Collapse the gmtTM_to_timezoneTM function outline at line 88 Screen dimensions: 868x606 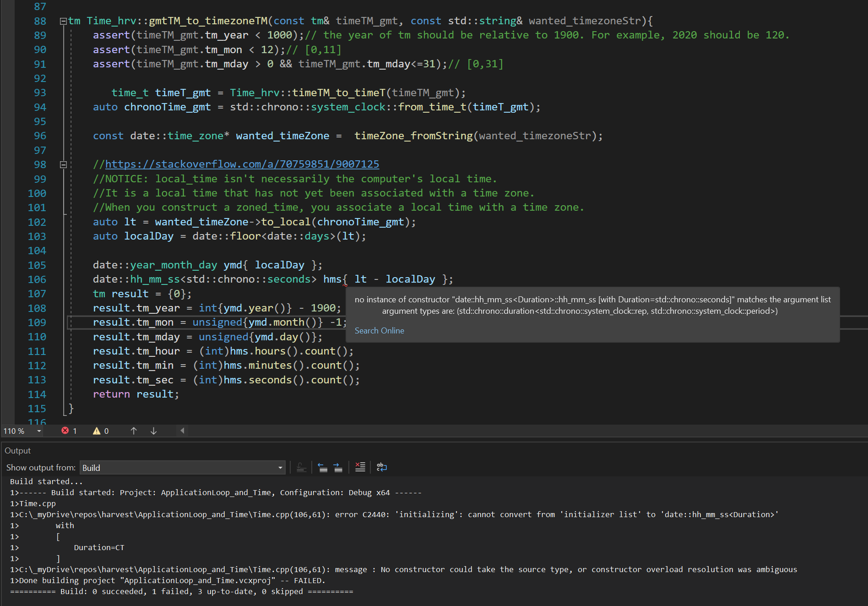[63, 21]
